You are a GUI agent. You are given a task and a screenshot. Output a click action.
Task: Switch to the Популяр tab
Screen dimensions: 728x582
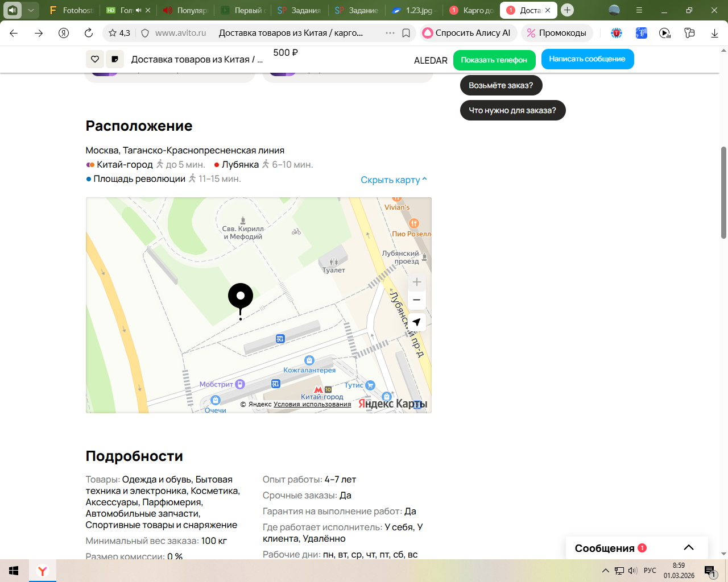186,10
